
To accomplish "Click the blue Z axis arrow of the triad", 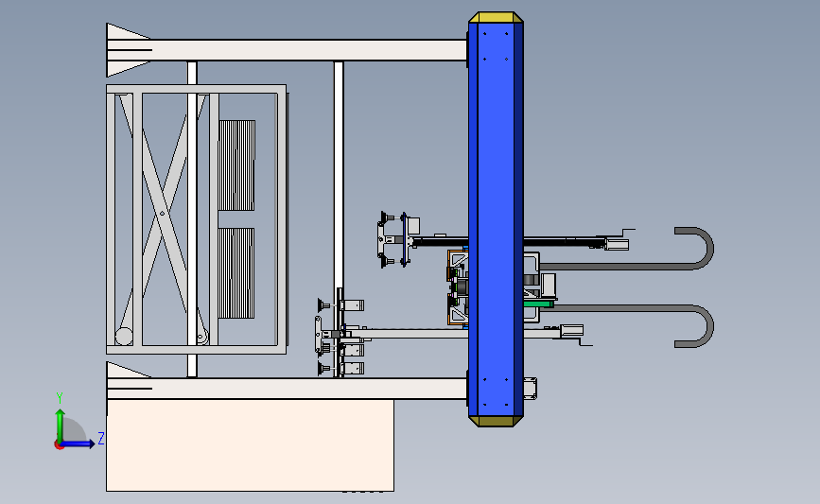I will (x=79, y=443).
